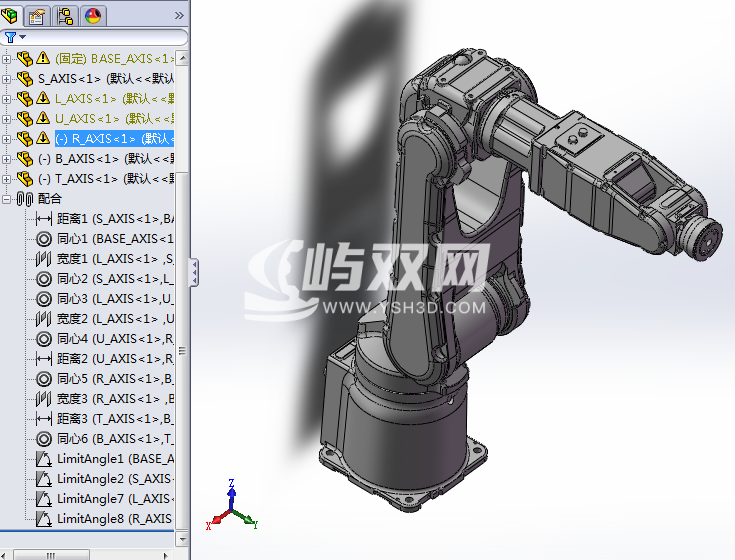Select mate 宽度2 (L_AXIS<1> label
This screenshot has height=560, width=735.
click(115, 319)
